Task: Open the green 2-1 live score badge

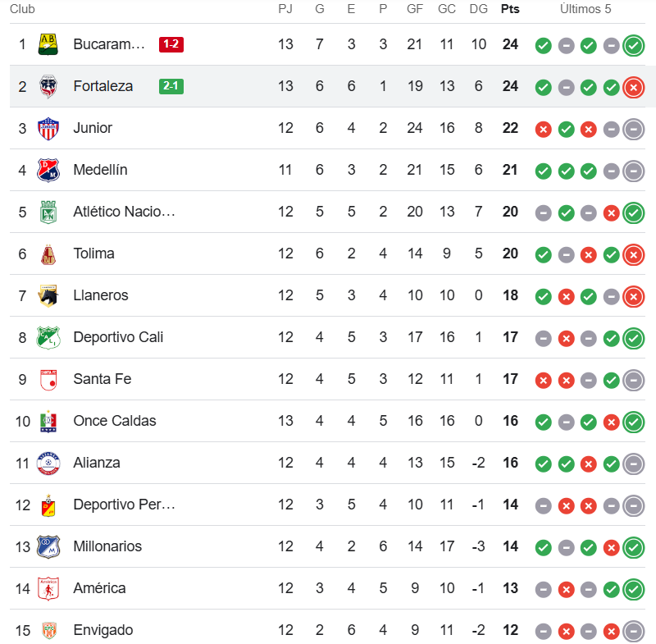Action: [171, 86]
